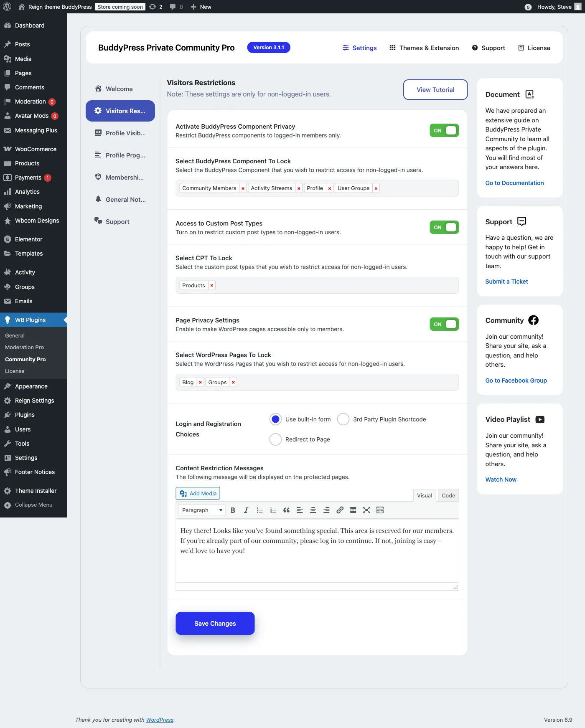The image size is (585, 728).
Task: Click the Submit a Ticket link
Action: click(x=506, y=282)
